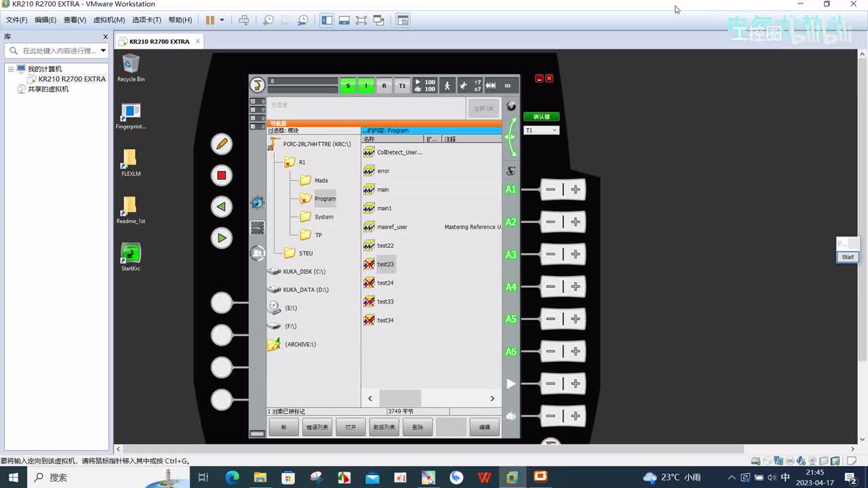Open the KUKA main menu robot icon
Viewport: 868px width, 488px height.
click(x=257, y=85)
